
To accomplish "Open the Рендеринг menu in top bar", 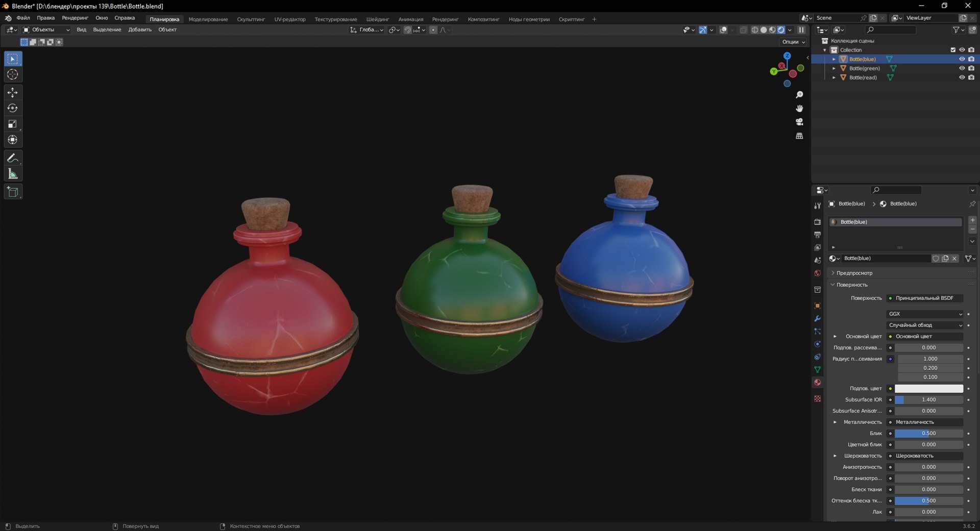I will click(x=75, y=18).
